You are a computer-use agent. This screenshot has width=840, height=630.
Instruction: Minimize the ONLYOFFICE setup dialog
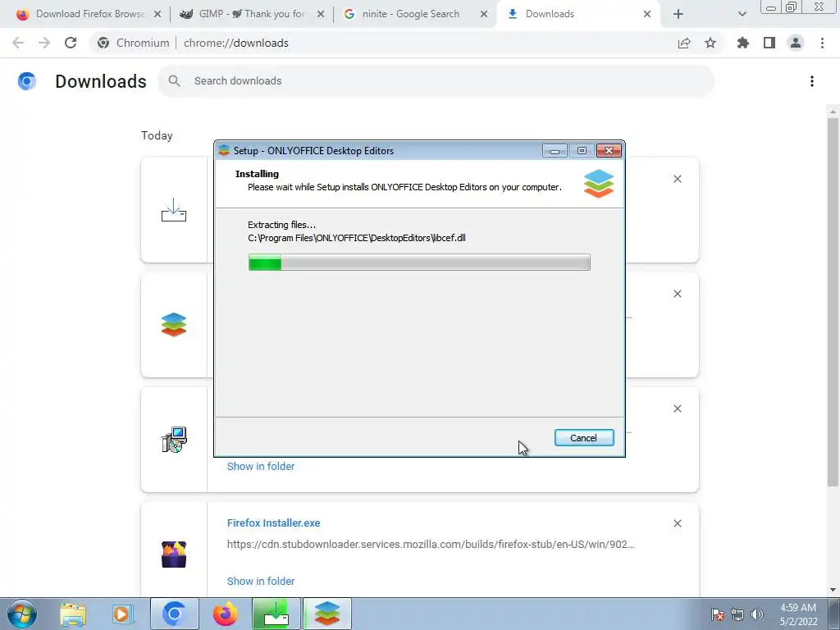[555, 151]
